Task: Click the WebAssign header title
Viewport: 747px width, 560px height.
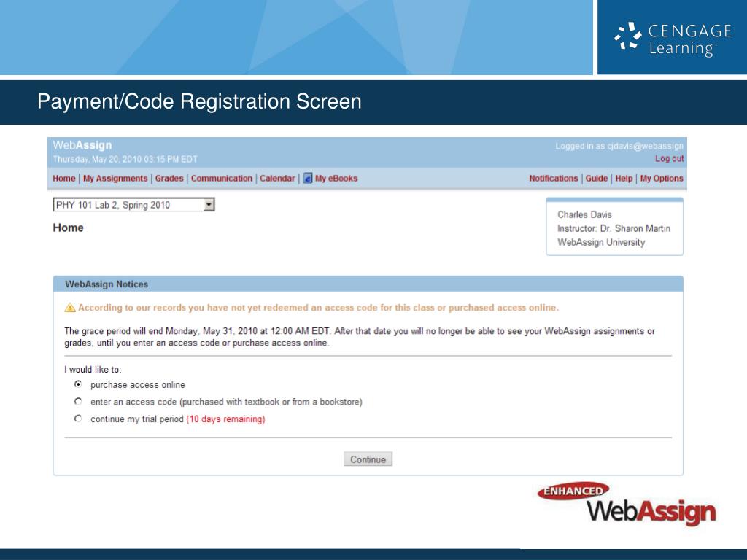Action: pyautogui.click(x=82, y=145)
